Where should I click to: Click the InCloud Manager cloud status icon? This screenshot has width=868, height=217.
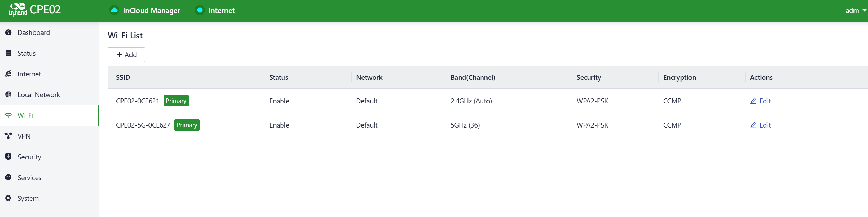click(114, 10)
